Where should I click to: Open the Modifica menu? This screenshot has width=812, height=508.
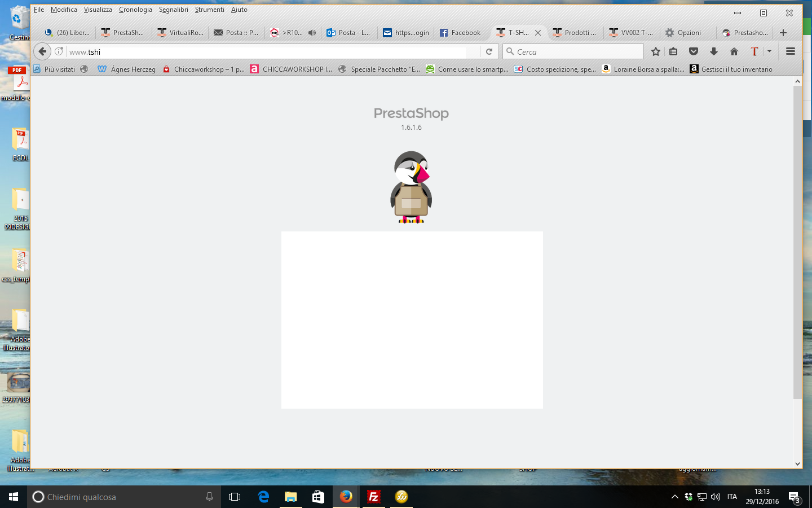(64, 10)
